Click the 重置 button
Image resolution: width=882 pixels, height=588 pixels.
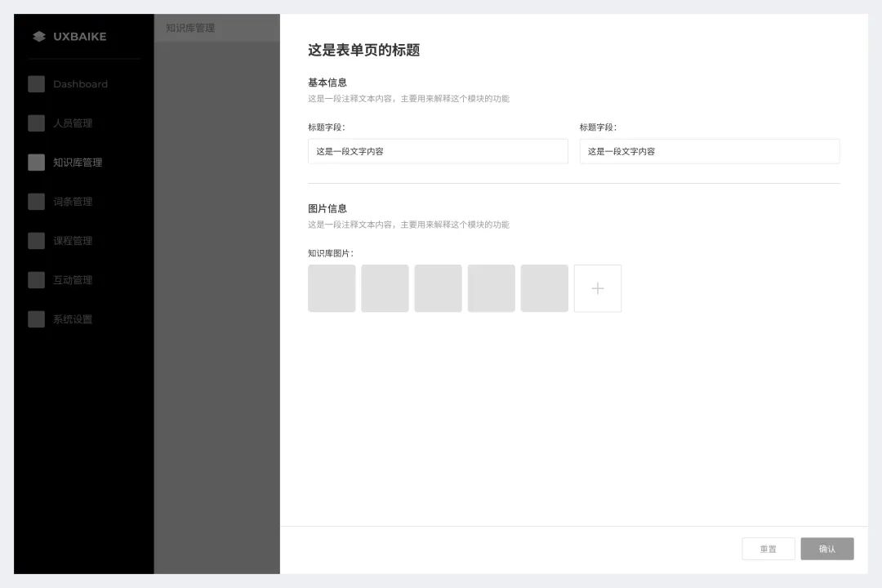768,548
